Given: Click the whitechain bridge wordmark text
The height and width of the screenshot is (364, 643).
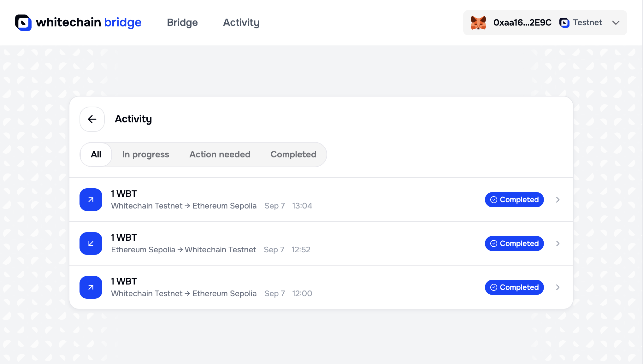Looking at the screenshot, I should pos(89,22).
